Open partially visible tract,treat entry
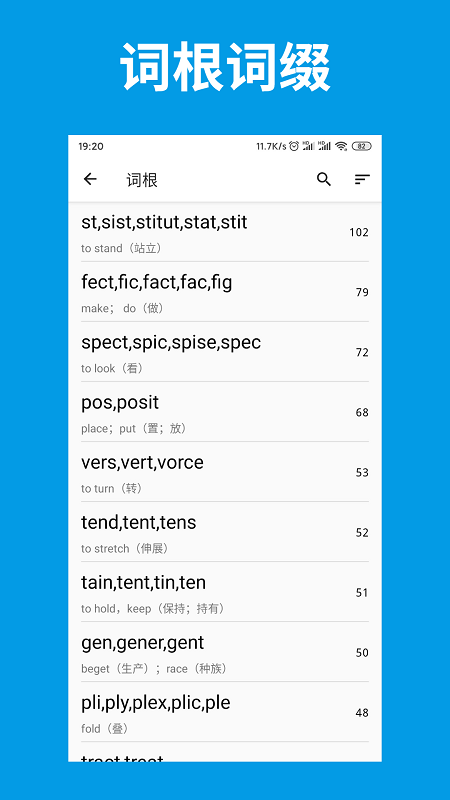 tap(225, 752)
